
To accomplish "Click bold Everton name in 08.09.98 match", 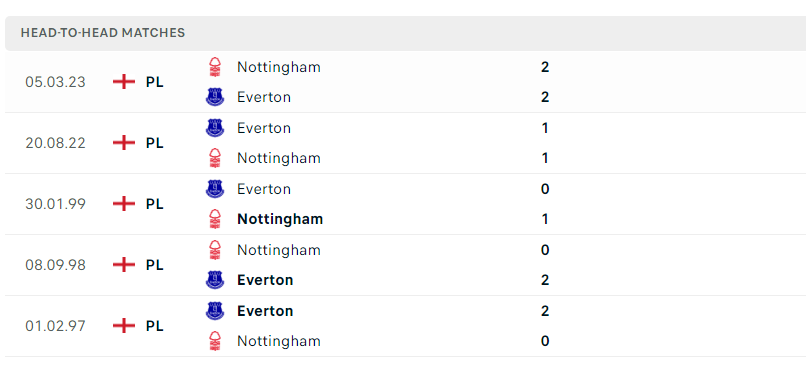I will coord(265,280).
